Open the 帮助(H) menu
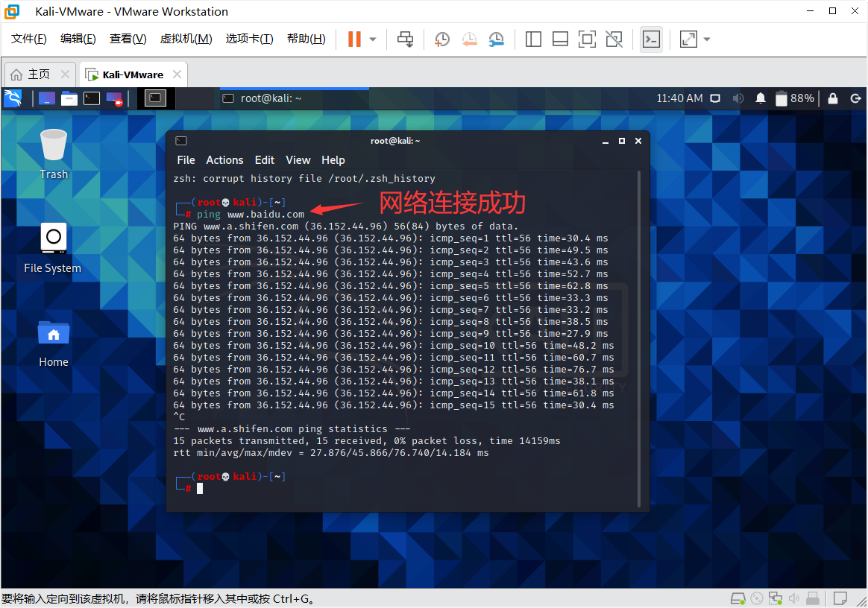868x608 pixels. point(306,39)
